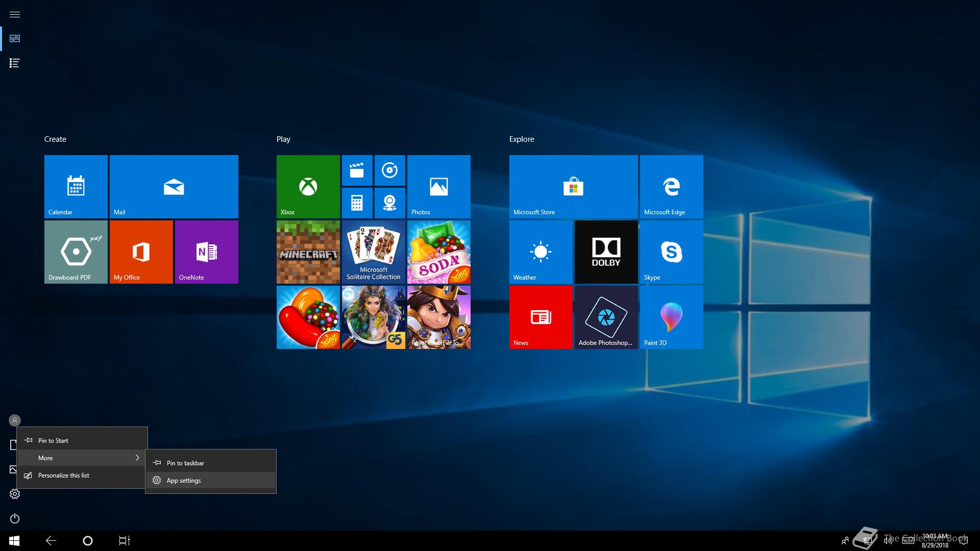The width and height of the screenshot is (980, 551).
Task: Click the Windows Start button
Action: coord(14,541)
